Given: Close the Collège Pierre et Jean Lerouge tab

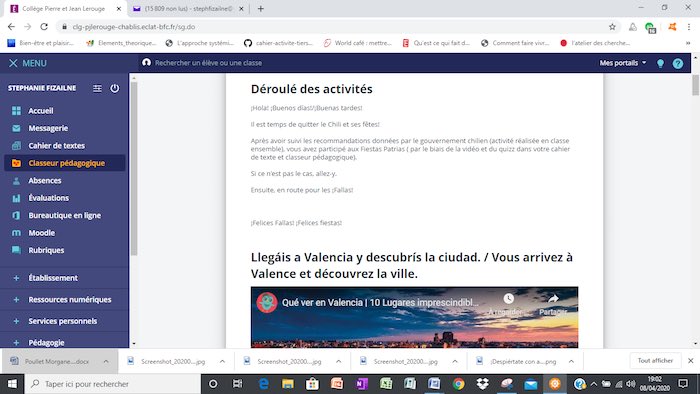Looking at the screenshot, I should [119, 8].
